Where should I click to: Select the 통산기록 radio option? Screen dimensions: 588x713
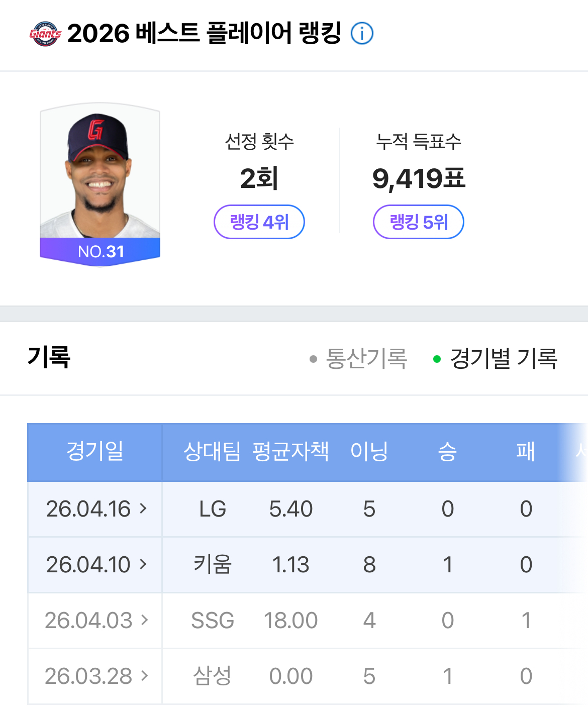coord(358,359)
